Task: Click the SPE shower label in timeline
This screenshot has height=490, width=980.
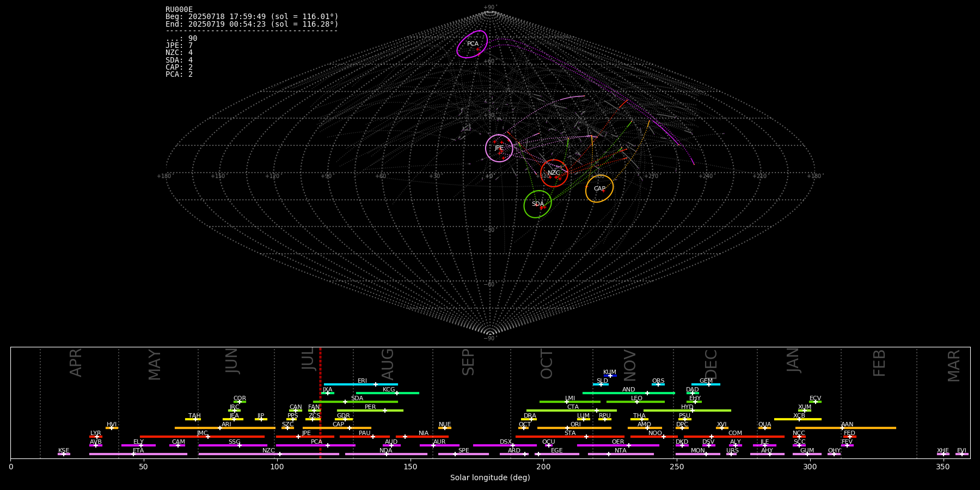Action: (464, 451)
